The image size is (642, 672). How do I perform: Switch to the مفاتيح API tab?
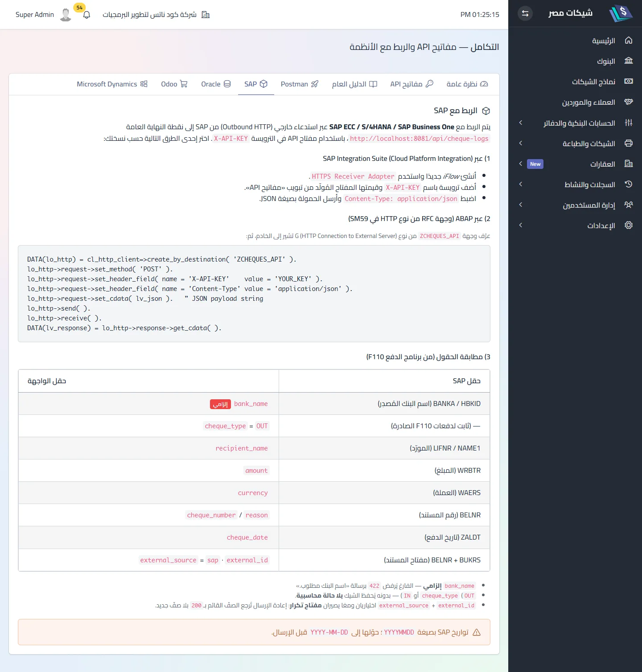click(x=412, y=84)
